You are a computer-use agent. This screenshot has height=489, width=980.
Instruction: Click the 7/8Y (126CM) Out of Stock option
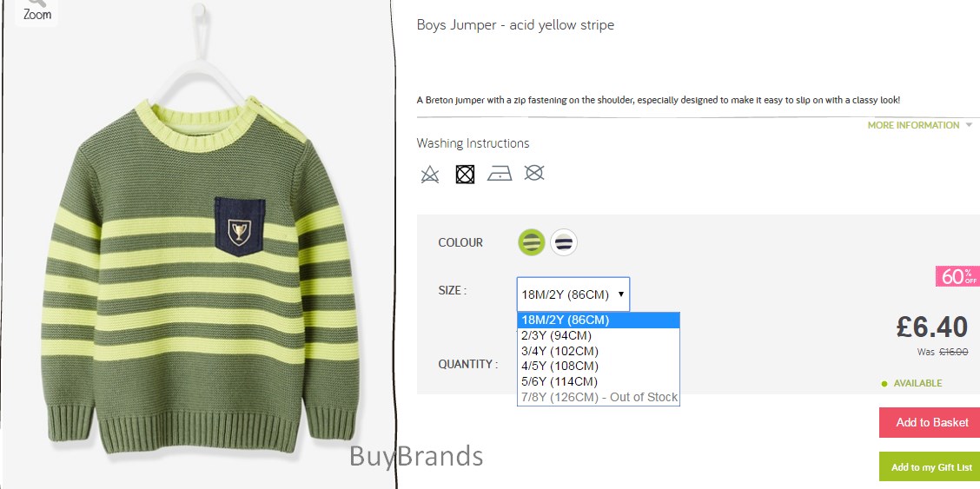click(x=598, y=397)
